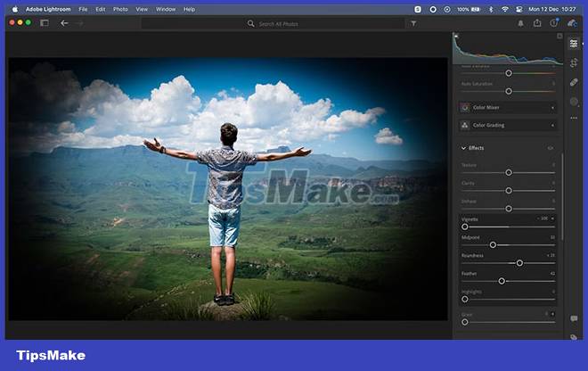Click the Feather value field
This screenshot has height=371, width=588.
552,274
